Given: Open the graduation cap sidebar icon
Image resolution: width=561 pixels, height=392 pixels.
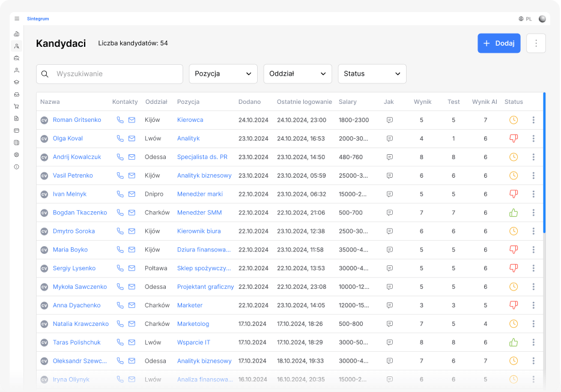Looking at the screenshot, I should 17,82.
